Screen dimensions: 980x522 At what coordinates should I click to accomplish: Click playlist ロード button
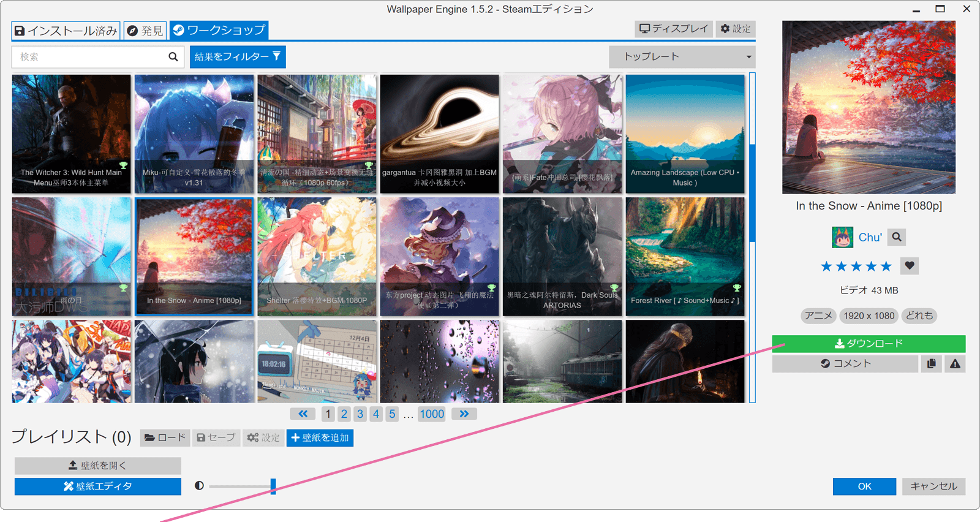click(x=165, y=437)
